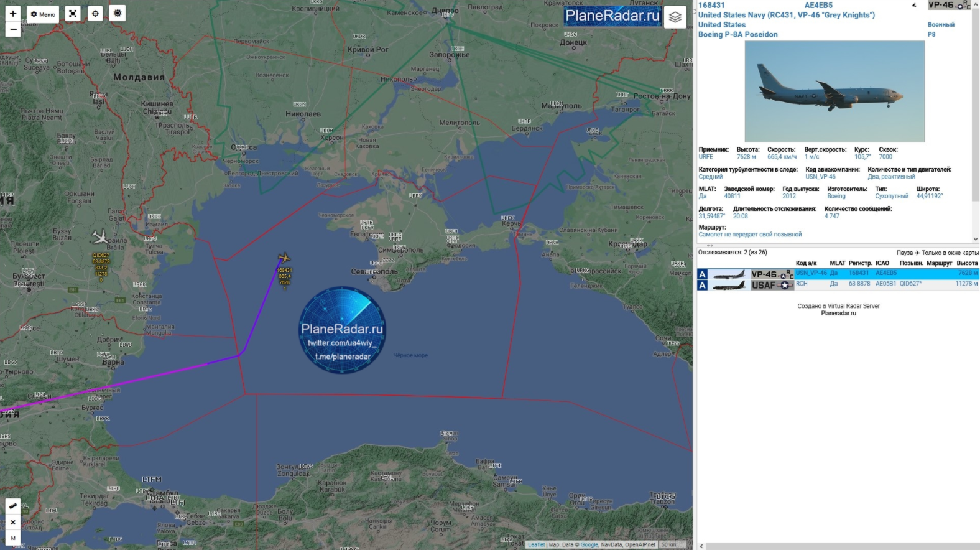
Task: Zoom out the map with minus button
Action: (13, 29)
